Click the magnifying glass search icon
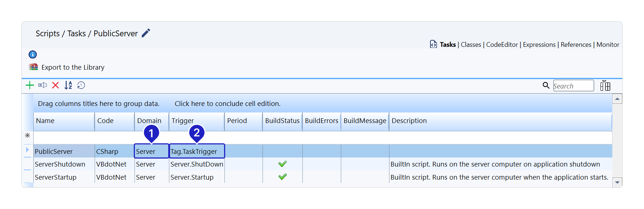The image size is (644, 209). (546, 85)
